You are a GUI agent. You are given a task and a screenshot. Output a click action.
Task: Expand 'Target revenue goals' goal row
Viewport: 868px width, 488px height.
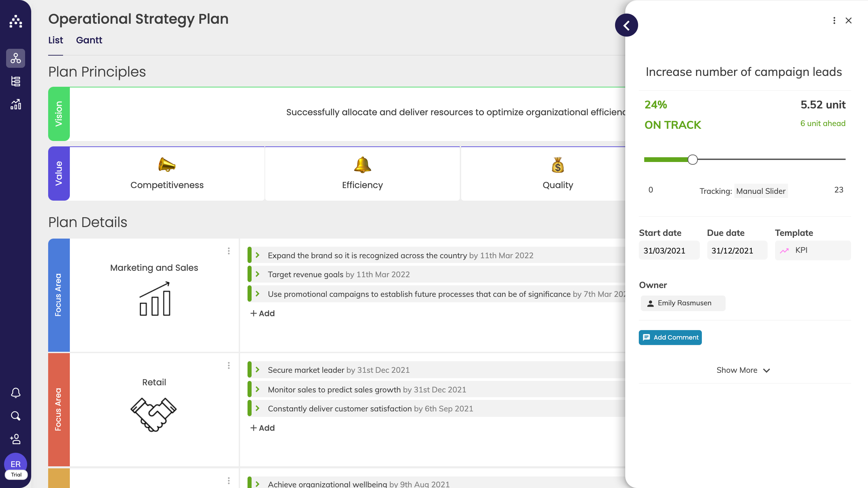[258, 274]
